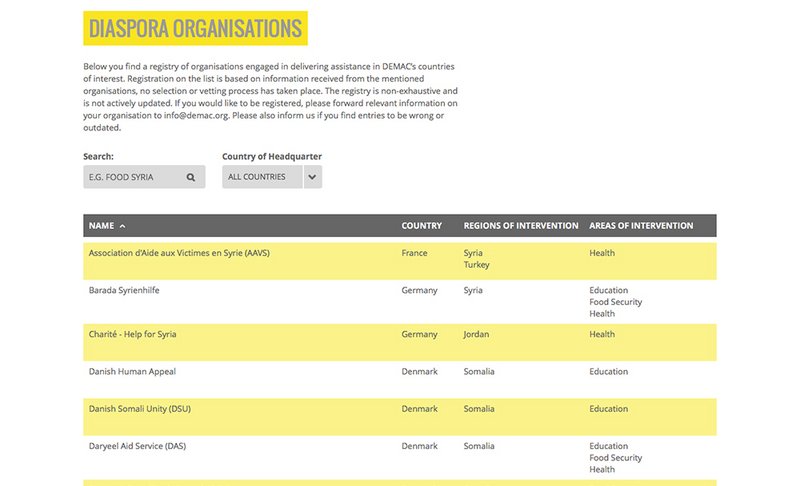Click Denmark in Danish Somali Unity row
This screenshot has height=486, width=800.
click(419, 408)
